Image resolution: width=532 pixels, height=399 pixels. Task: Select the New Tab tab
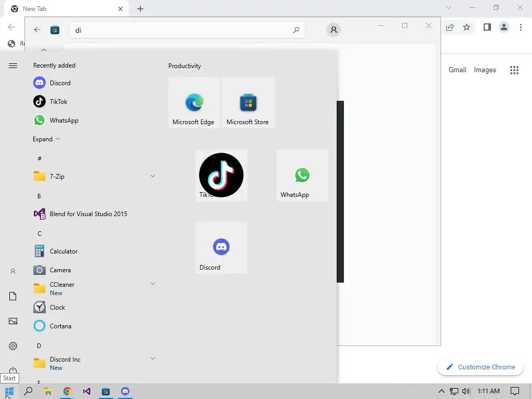pyautogui.click(x=67, y=9)
